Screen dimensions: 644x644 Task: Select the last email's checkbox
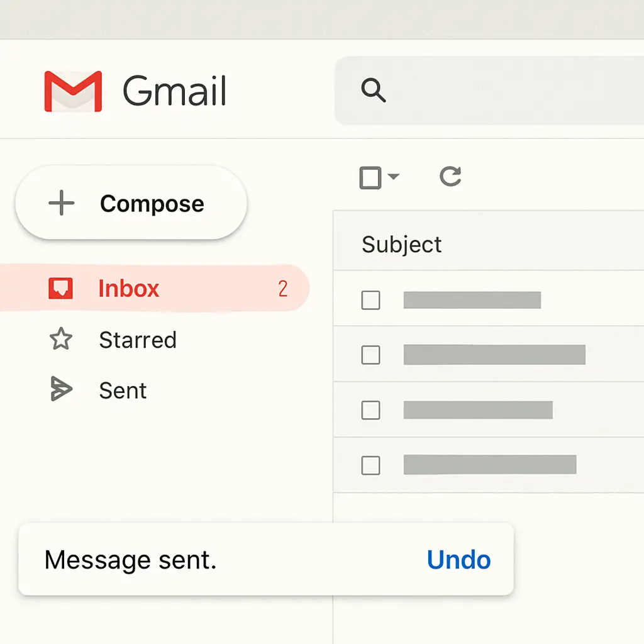click(x=370, y=465)
